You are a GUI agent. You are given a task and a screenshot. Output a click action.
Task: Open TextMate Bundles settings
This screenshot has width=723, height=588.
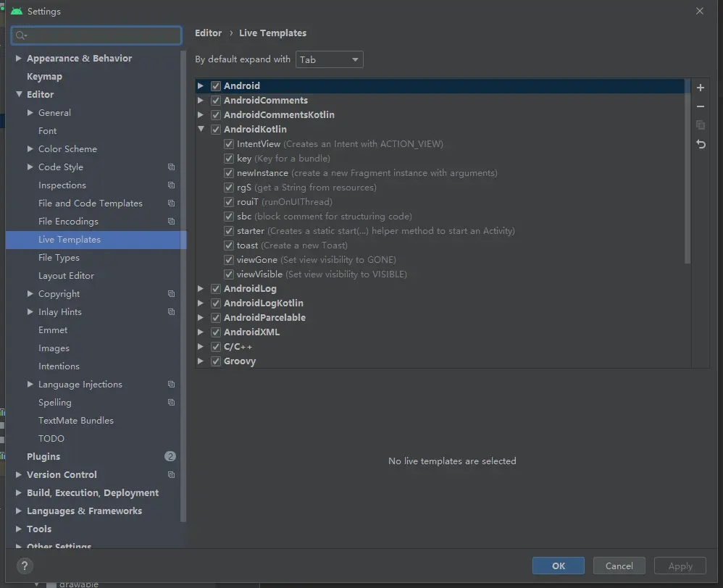pyautogui.click(x=76, y=420)
